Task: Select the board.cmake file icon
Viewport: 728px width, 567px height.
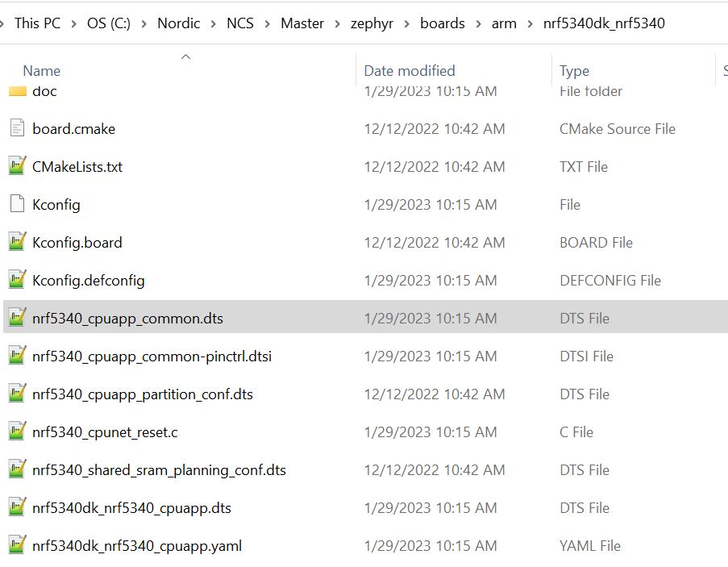Action: [x=18, y=129]
